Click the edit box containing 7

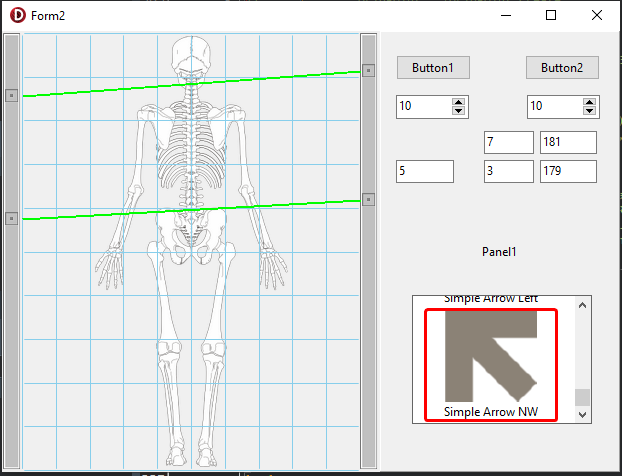coord(509,142)
